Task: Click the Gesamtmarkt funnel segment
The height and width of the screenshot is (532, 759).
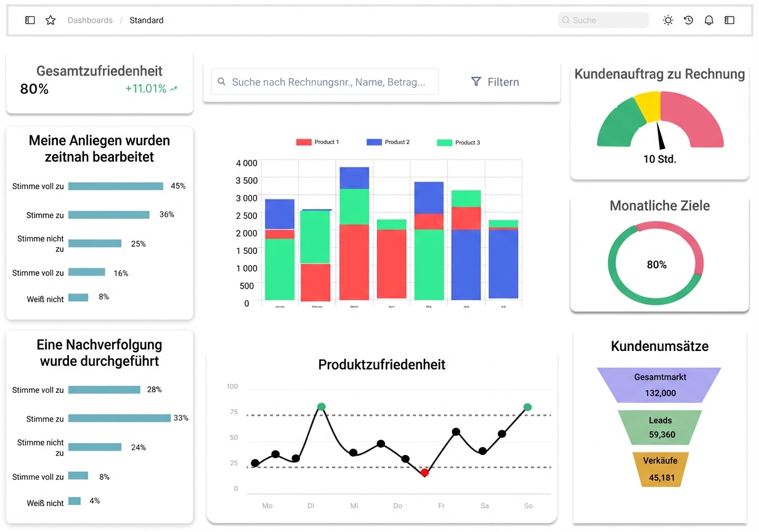Action: coord(659,385)
